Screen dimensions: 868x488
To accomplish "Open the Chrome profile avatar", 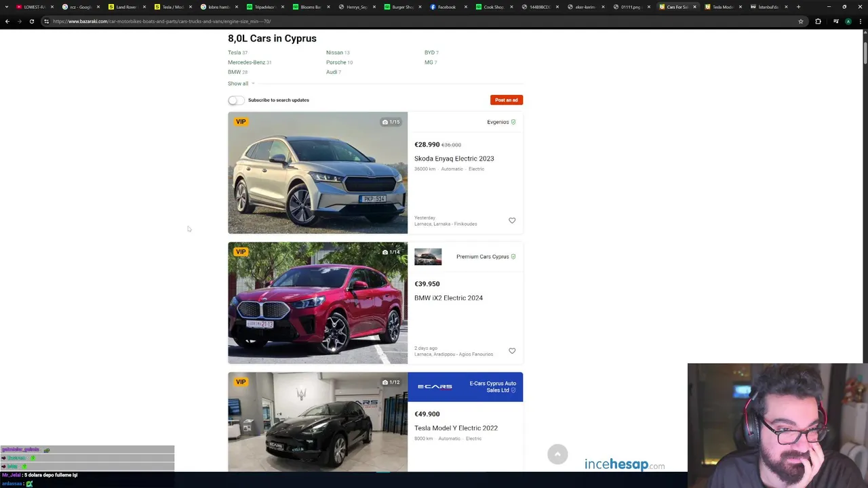I will coord(848,21).
